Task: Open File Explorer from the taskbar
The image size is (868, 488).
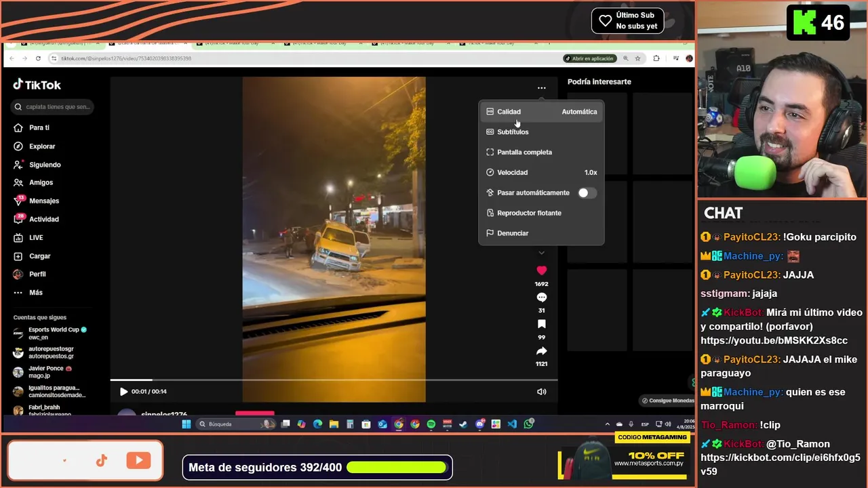Action: 334,424
